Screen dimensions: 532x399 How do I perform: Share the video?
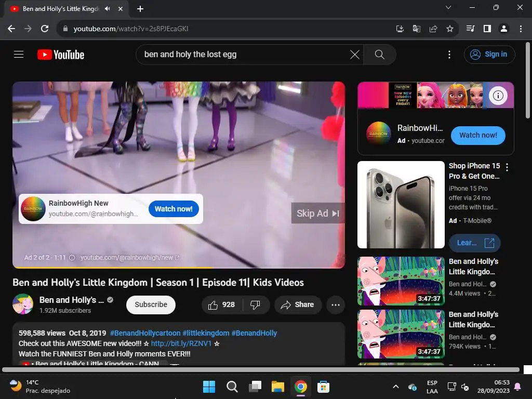tap(298, 304)
